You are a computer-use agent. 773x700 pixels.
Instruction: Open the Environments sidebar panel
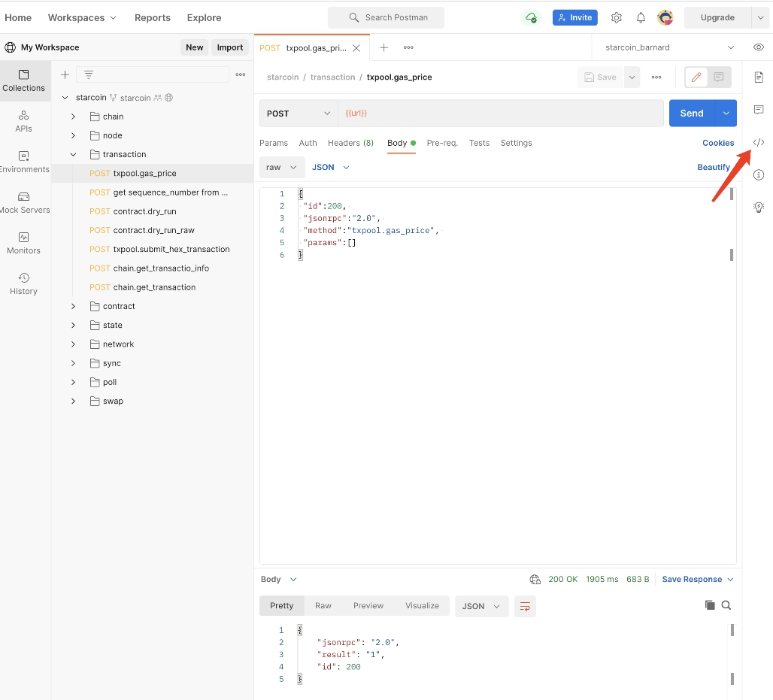23,162
